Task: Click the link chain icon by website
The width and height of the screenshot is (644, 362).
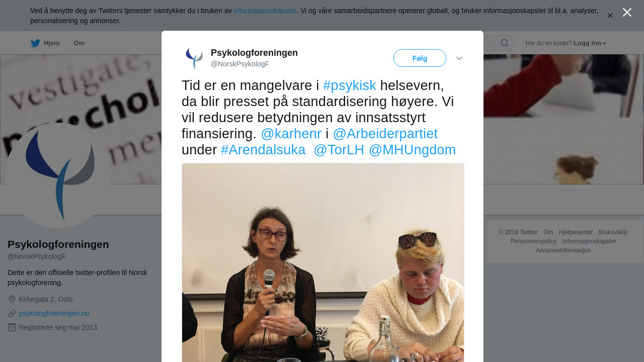Action: (x=12, y=313)
